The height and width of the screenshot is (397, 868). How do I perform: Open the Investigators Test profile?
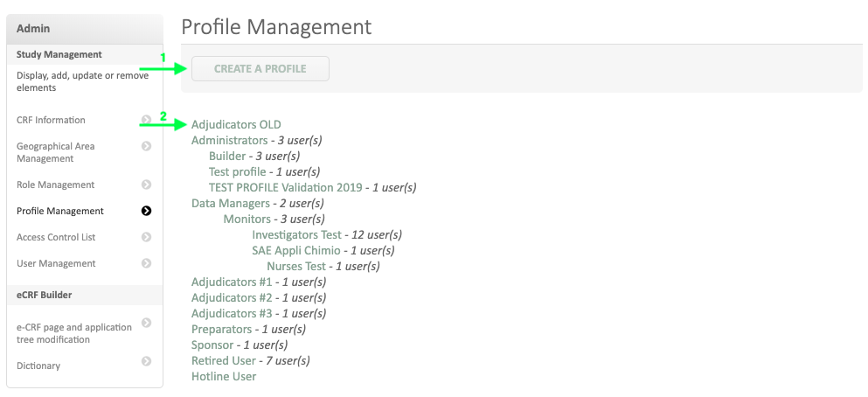pyautogui.click(x=296, y=234)
